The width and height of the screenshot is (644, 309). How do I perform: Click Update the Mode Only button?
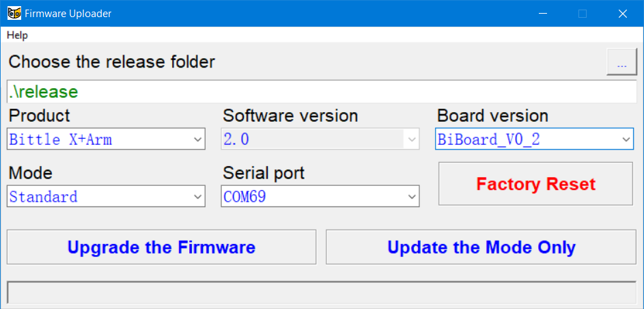[x=481, y=247]
